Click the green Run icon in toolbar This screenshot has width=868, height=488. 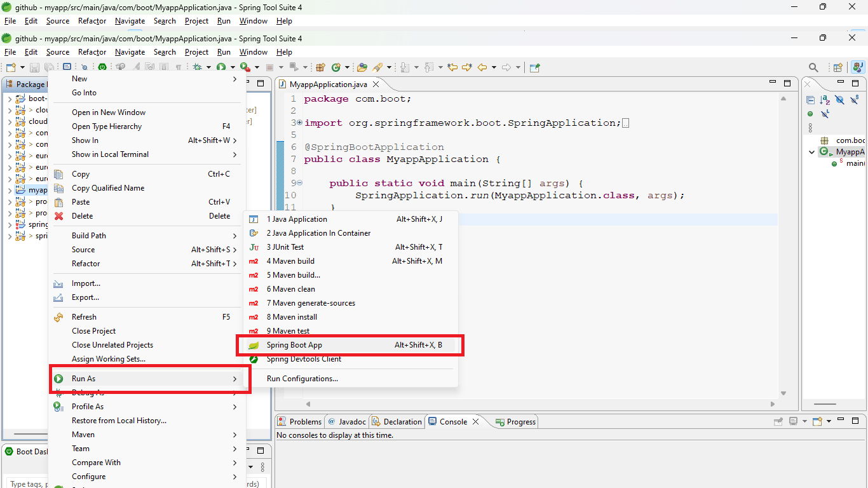coord(222,67)
